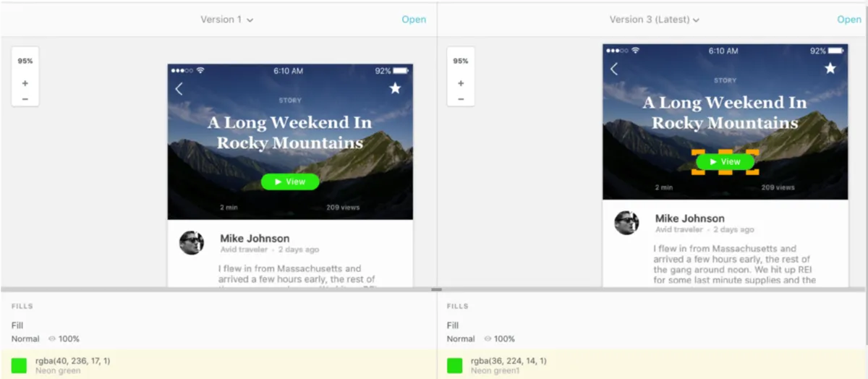Click green View button in Version 1 mockup
Viewport: 868px width, 379px height.
coord(290,182)
